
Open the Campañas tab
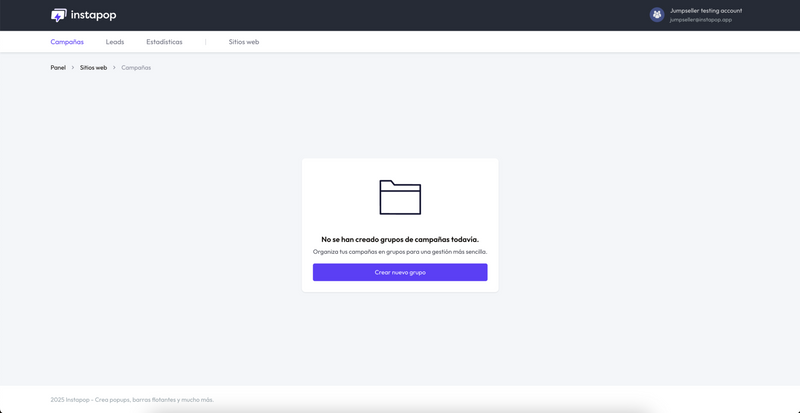tap(67, 42)
